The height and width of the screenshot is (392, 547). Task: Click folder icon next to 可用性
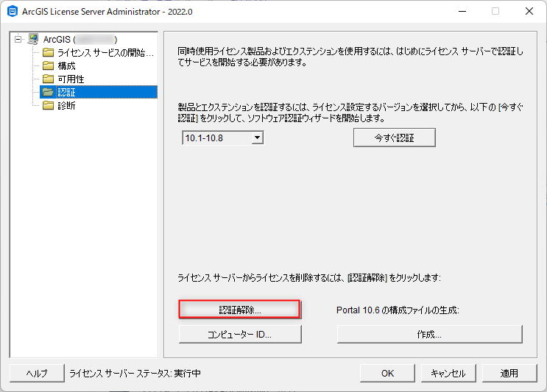(48, 79)
